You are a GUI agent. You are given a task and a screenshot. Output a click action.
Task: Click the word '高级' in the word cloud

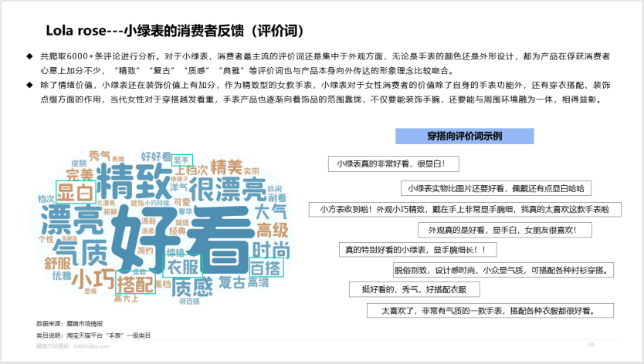(273, 230)
